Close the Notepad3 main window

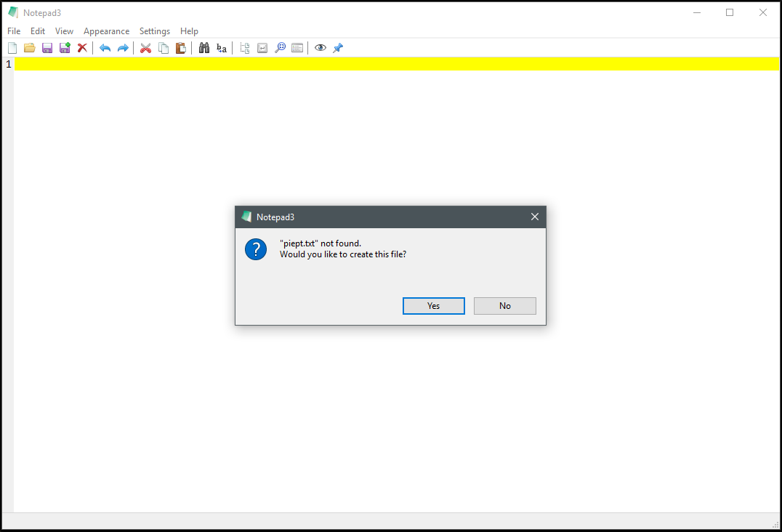point(763,12)
